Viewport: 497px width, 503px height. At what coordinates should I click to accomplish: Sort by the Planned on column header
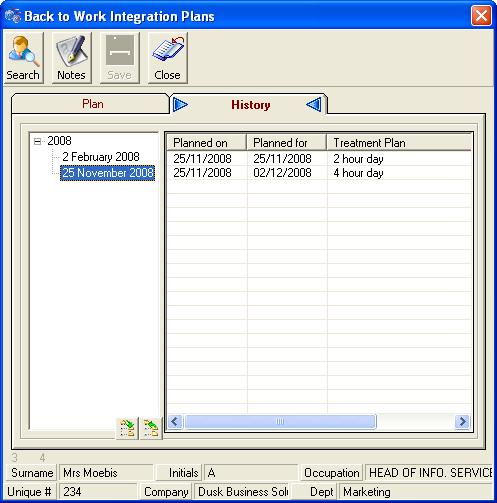pos(206,143)
